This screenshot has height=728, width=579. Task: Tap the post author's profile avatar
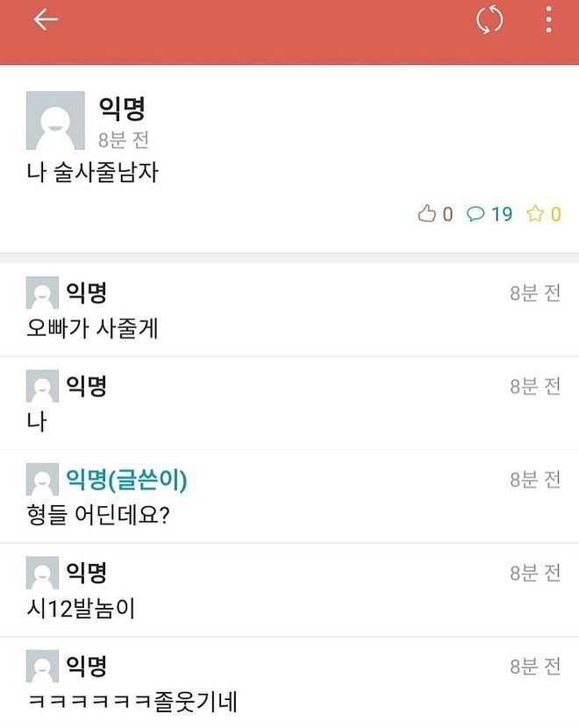tap(55, 120)
